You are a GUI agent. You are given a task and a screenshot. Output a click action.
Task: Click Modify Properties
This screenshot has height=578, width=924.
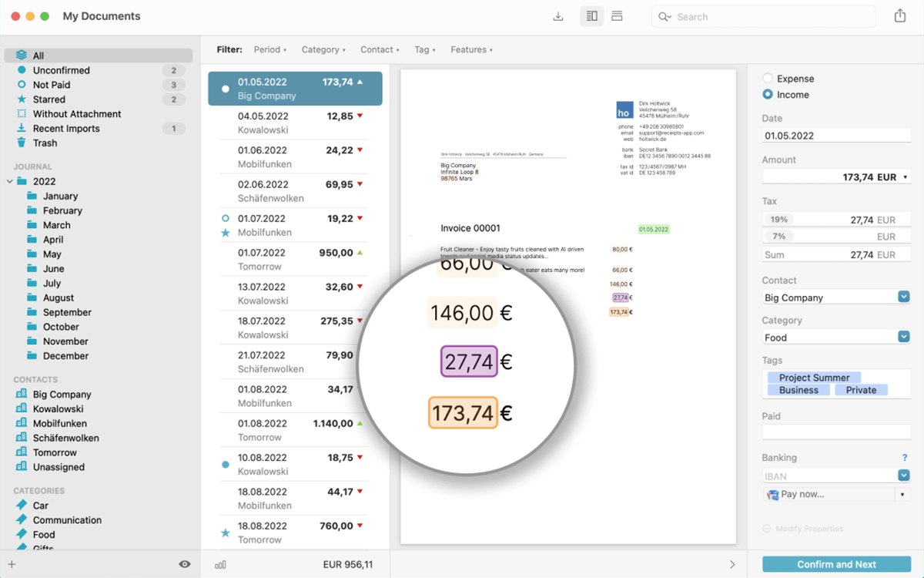coord(808,529)
